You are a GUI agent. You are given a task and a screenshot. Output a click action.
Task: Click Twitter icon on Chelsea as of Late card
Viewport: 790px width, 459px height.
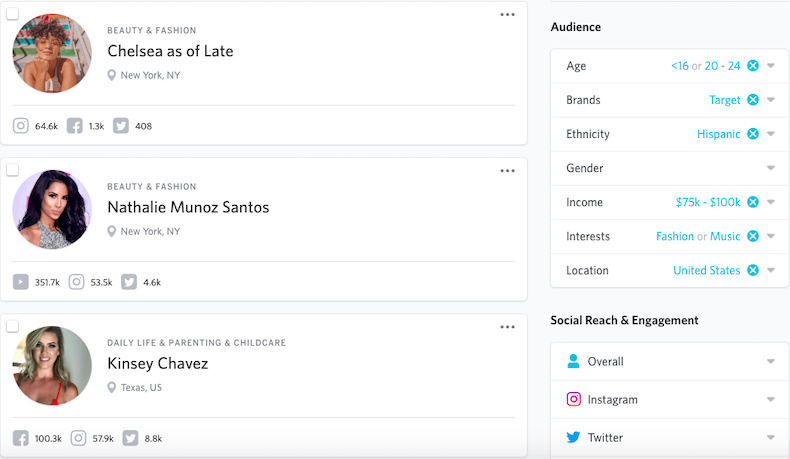[x=121, y=126]
